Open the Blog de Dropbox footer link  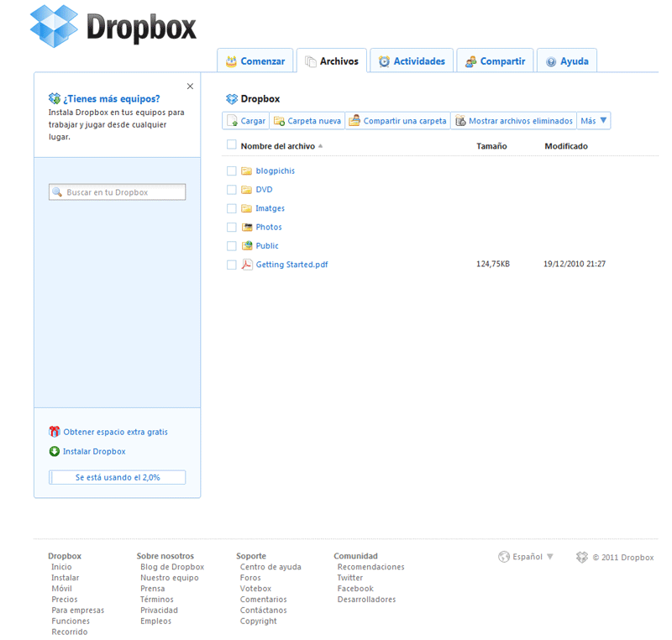click(x=172, y=567)
